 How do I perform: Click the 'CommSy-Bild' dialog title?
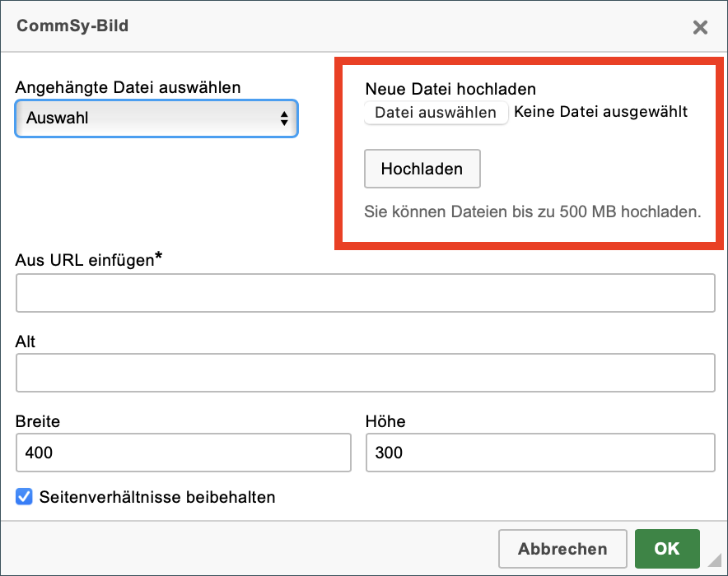click(72, 26)
